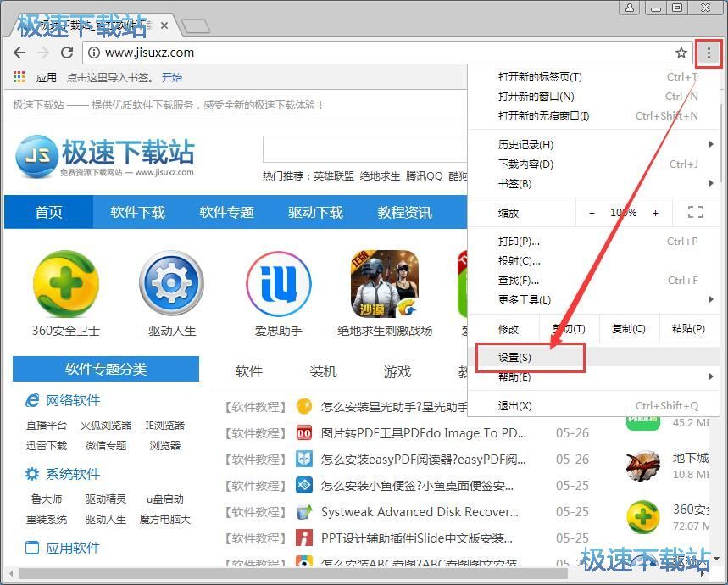Viewport: 728px width, 585px height.
Task: Zoom out with the minus button
Action: 592,213
